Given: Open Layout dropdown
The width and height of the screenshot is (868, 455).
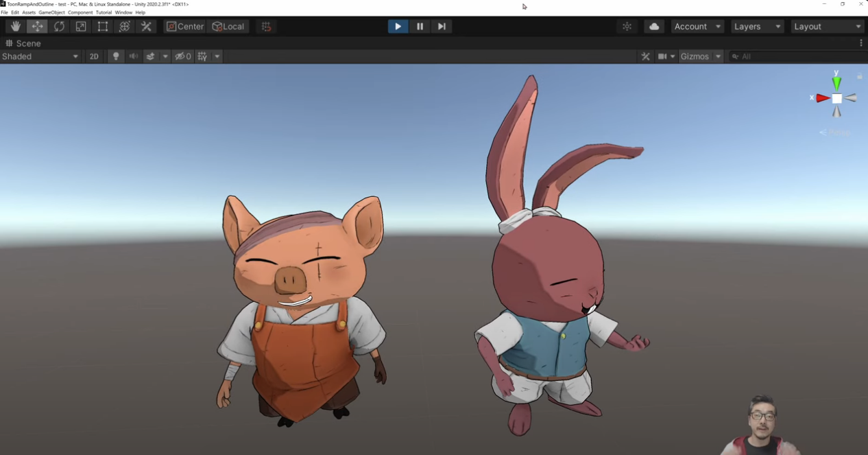Looking at the screenshot, I should pyautogui.click(x=828, y=26).
